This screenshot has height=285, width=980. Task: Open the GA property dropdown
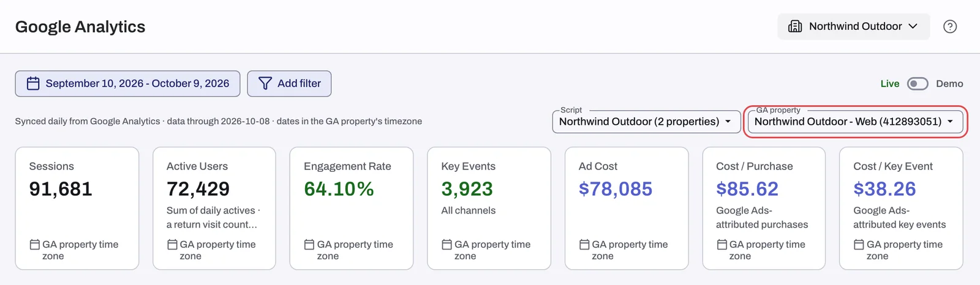(x=855, y=121)
